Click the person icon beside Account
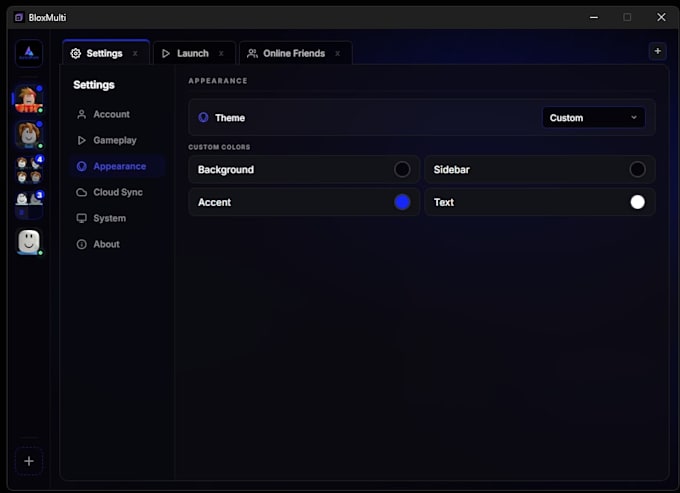Viewport: 680px width, 493px height. tap(82, 114)
